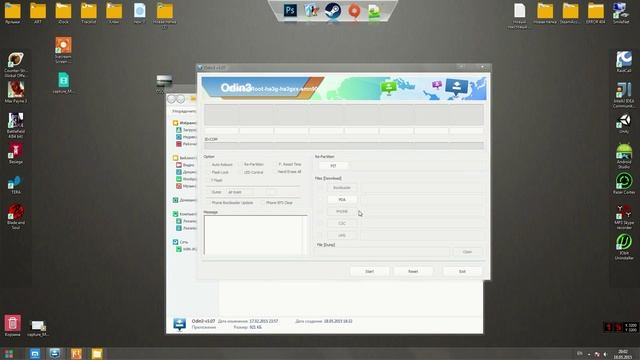
Task: Click the Bootloader file button
Action: [342, 188]
